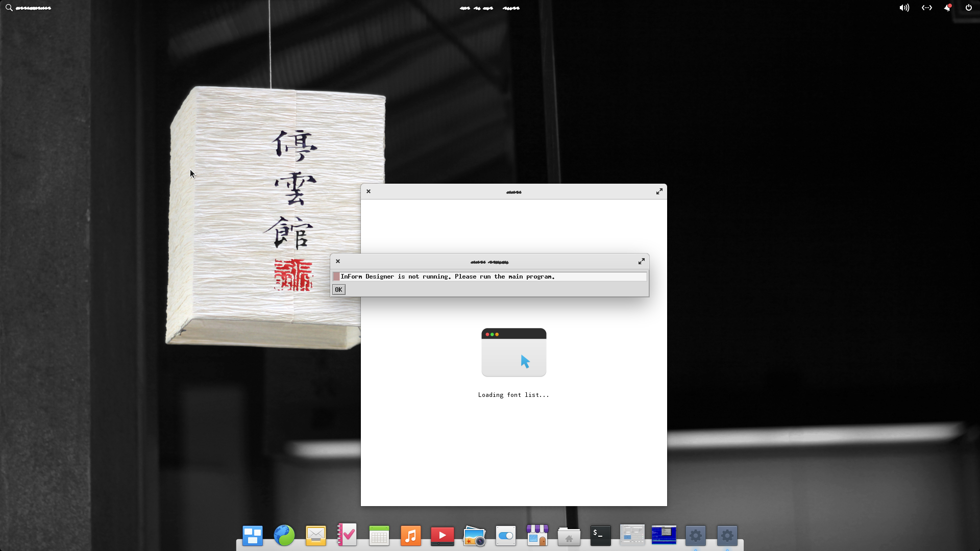Open the Videos player icon
The image size is (980, 551).
443,536
